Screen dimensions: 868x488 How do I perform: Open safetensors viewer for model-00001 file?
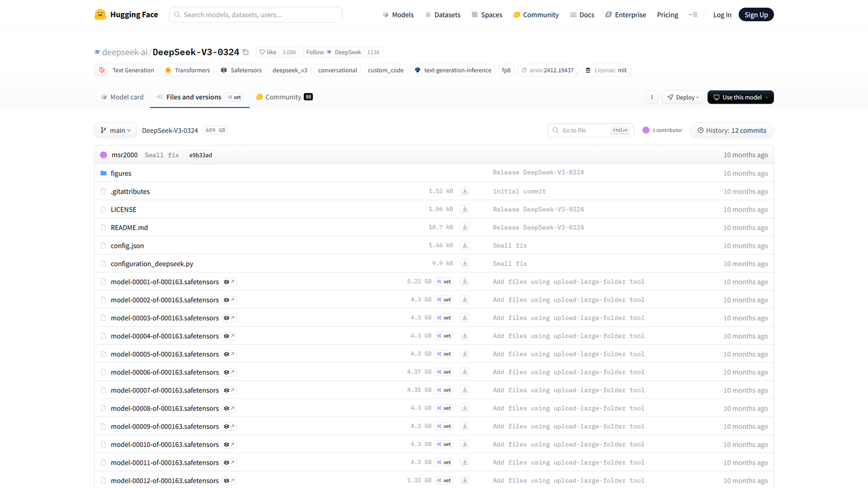pos(228,281)
